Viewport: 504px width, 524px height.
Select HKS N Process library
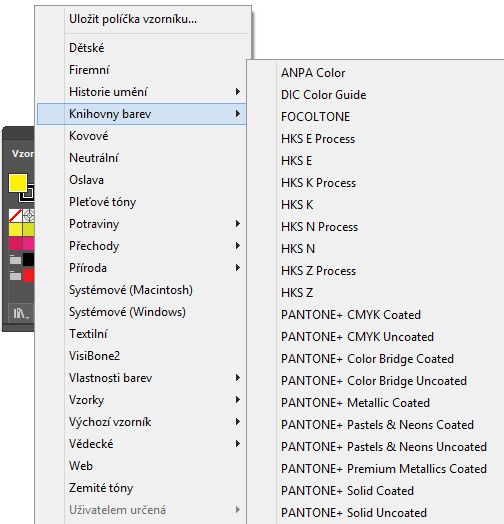376,227
